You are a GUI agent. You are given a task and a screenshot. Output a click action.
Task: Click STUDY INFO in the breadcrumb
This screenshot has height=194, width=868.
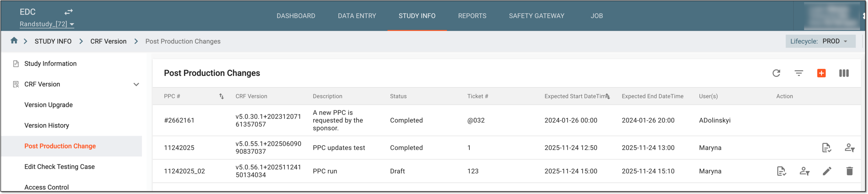(x=53, y=42)
